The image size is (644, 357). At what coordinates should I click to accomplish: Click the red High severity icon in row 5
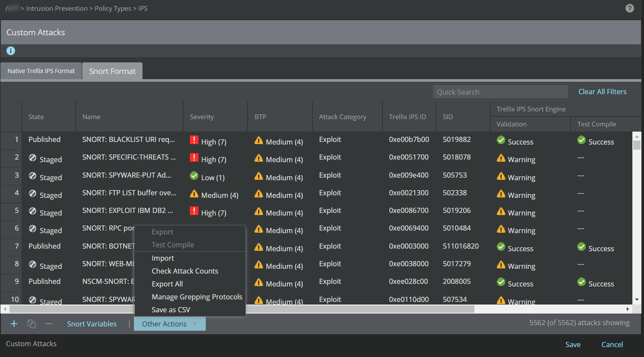pyautogui.click(x=194, y=211)
